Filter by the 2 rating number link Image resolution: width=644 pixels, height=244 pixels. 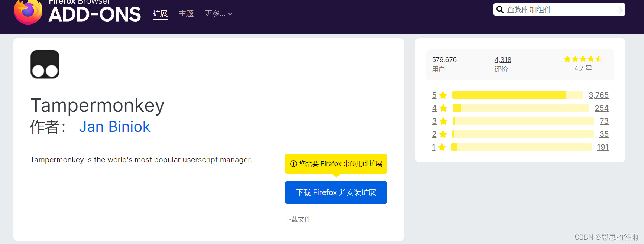point(434,134)
